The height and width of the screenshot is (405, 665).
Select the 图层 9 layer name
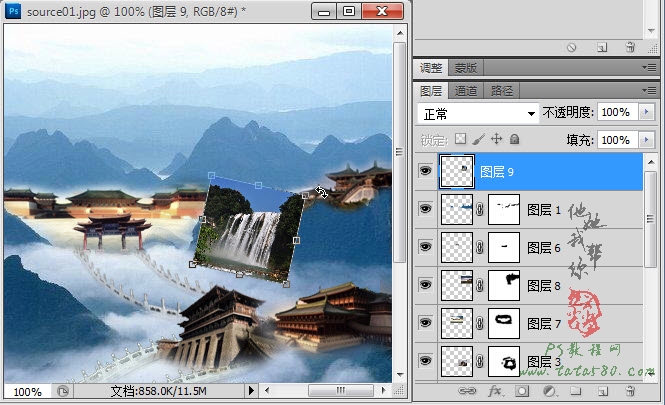pos(497,172)
